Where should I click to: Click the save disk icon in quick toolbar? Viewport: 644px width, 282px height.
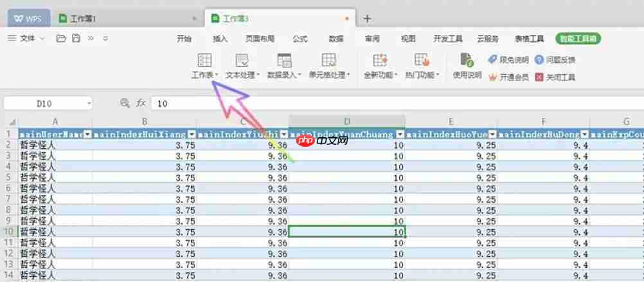[76, 38]
